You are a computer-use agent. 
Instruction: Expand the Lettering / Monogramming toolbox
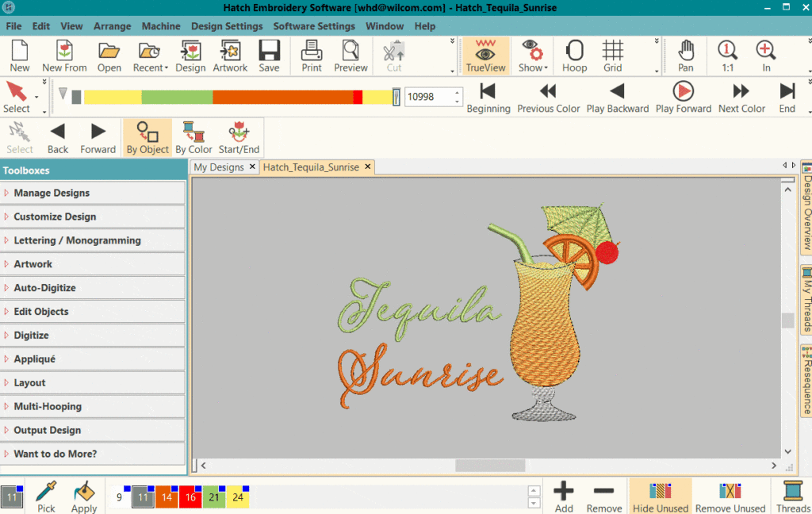(77, 240)
